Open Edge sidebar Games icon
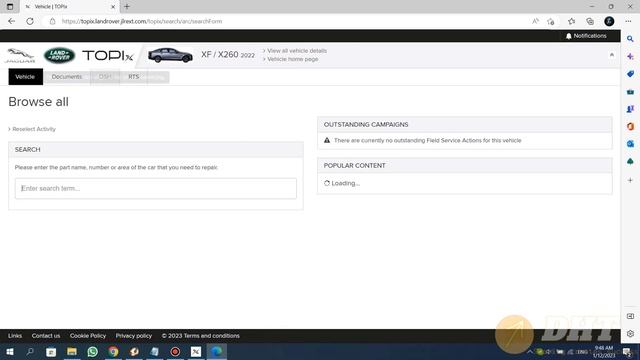The image size is (640, 360). (630, 109)
